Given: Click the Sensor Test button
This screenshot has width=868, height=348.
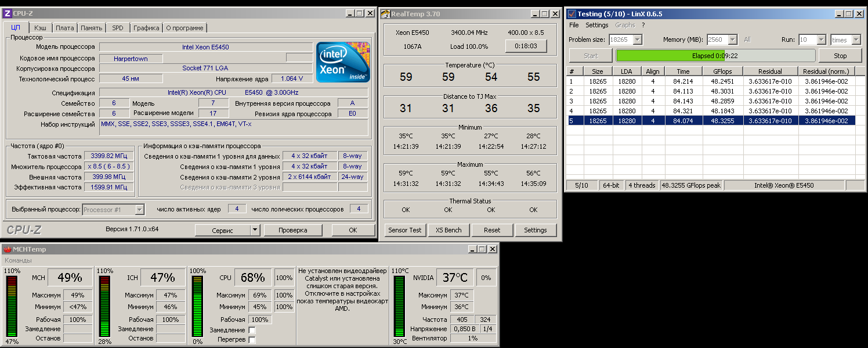Looking at the screenshot, I should [405, 230].
